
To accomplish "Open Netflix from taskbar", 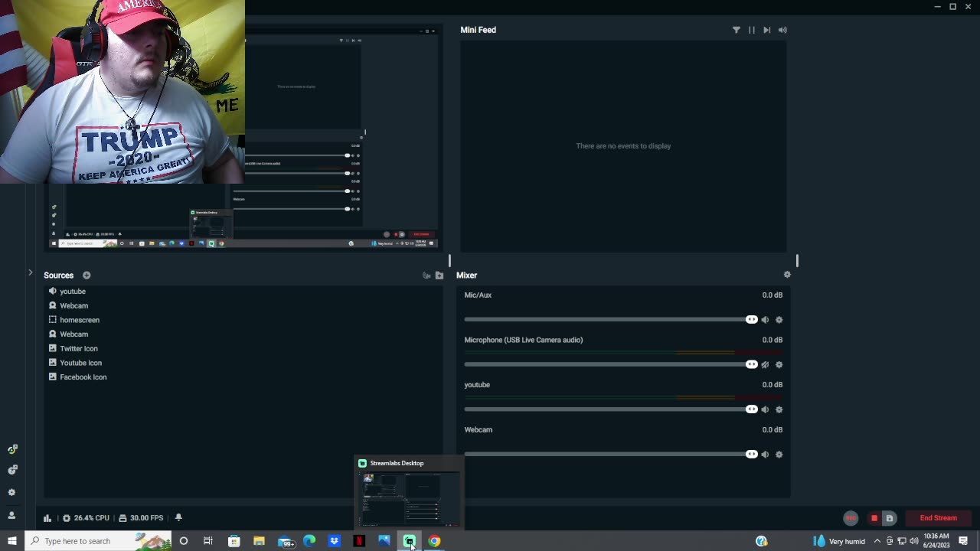I will click(359, 541).
